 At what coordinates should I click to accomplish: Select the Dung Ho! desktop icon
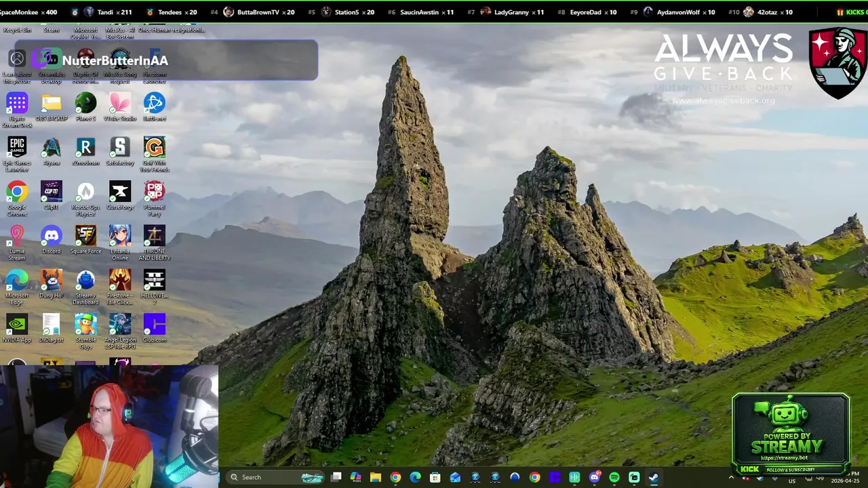click(x=52, y=284)
